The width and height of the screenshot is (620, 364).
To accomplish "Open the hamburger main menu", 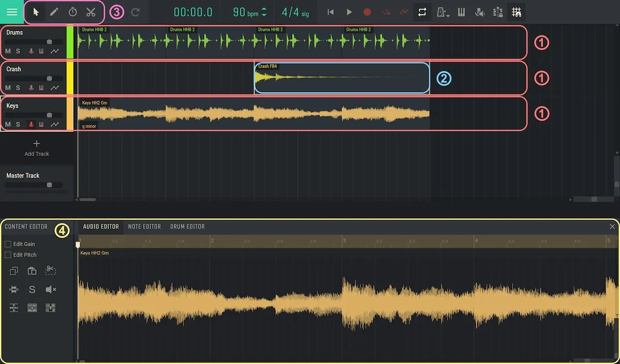I will 11,11.
